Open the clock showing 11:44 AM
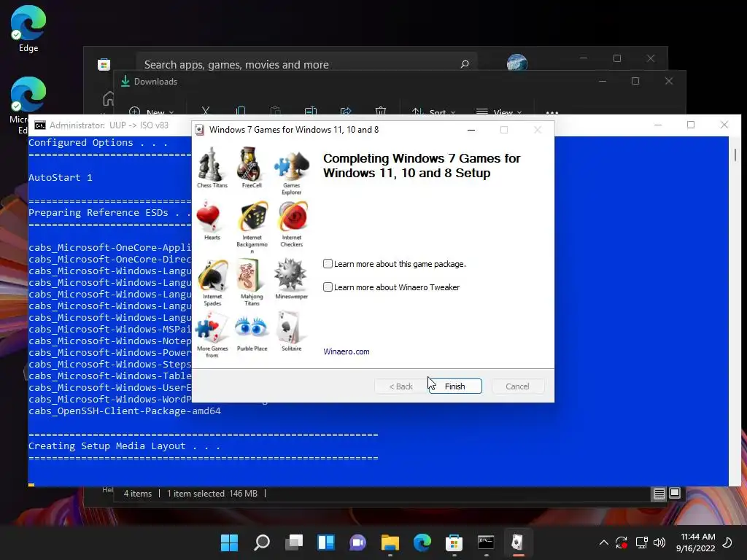Viewport: 747px width, 560px height. pos(695,542)
